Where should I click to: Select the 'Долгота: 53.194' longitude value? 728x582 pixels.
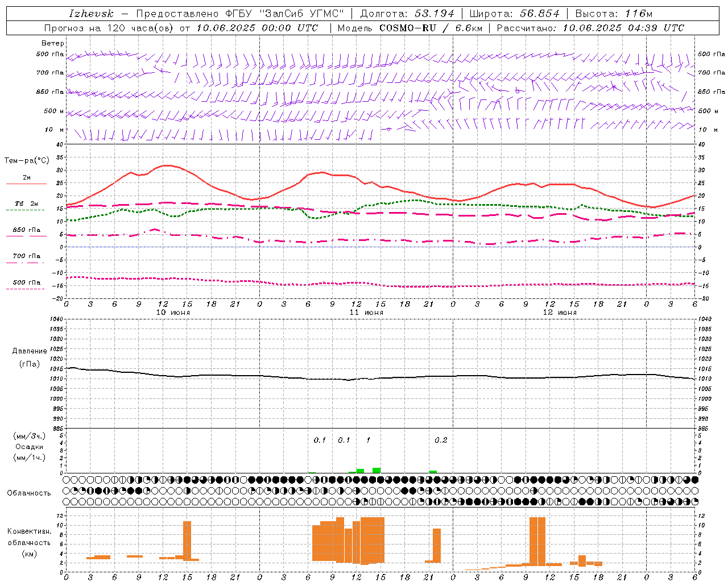pyautogui.click(x=407, y=14)
